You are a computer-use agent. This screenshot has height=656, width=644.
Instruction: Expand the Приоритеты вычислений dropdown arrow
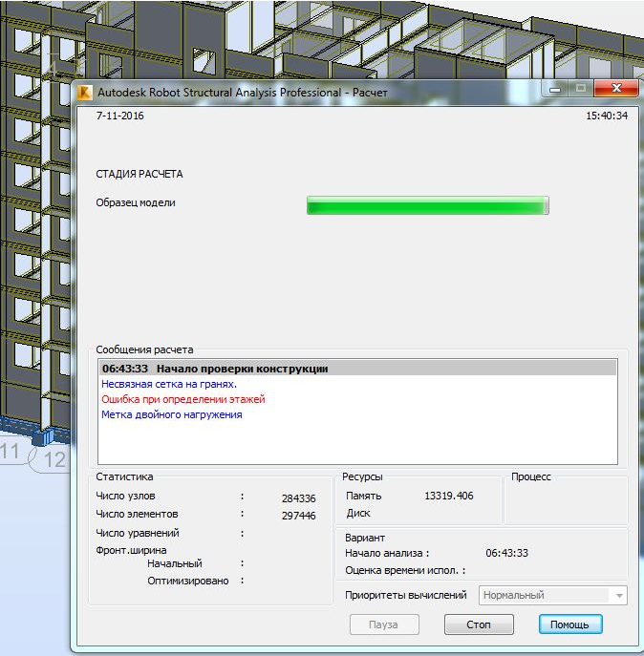[619, 596]
